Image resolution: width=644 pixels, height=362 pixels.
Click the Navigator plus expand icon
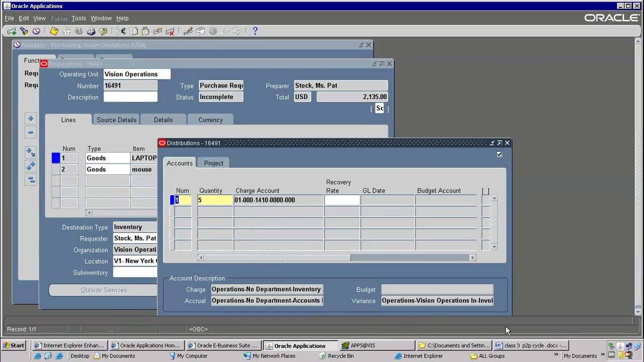tap(31, 119)
